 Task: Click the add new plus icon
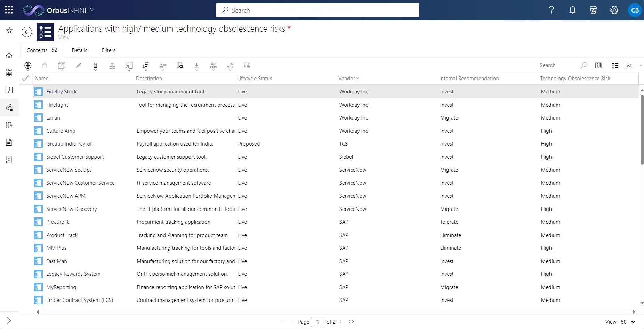pos(28,65)
